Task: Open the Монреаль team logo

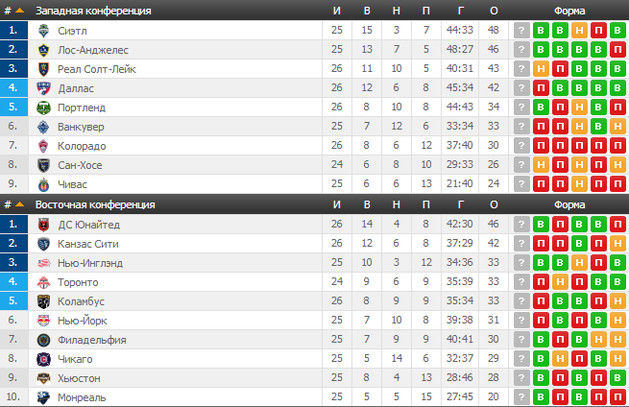Action: (x=43, y=397)
